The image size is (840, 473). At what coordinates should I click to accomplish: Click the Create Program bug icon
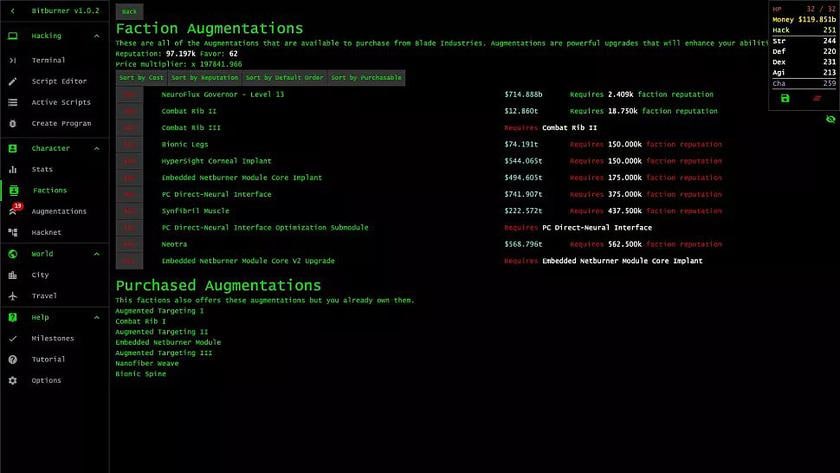tap(13, 123)
